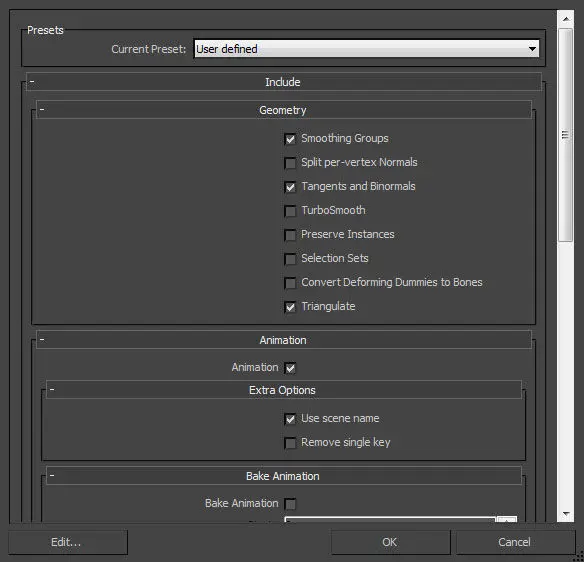Enable Bake Animation checkbox
Viewport: 584px width, 562px height.
(290, 504)
